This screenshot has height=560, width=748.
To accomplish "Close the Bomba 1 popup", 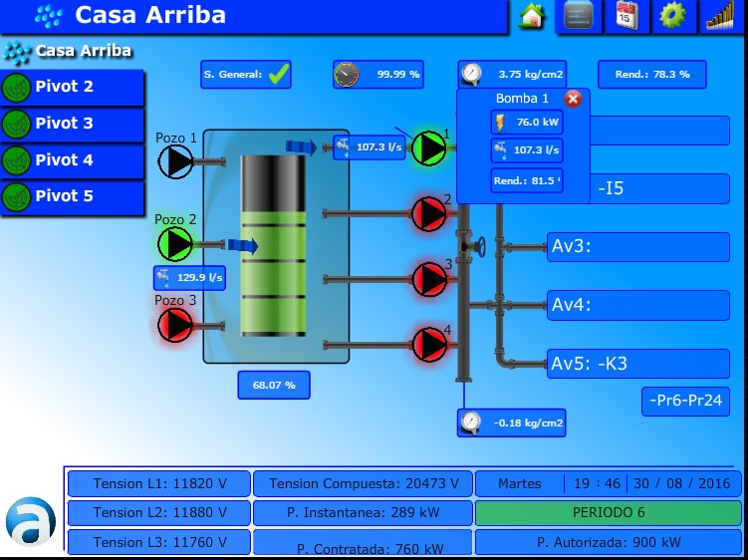I will pyautogui.click(x=573, y=99).
